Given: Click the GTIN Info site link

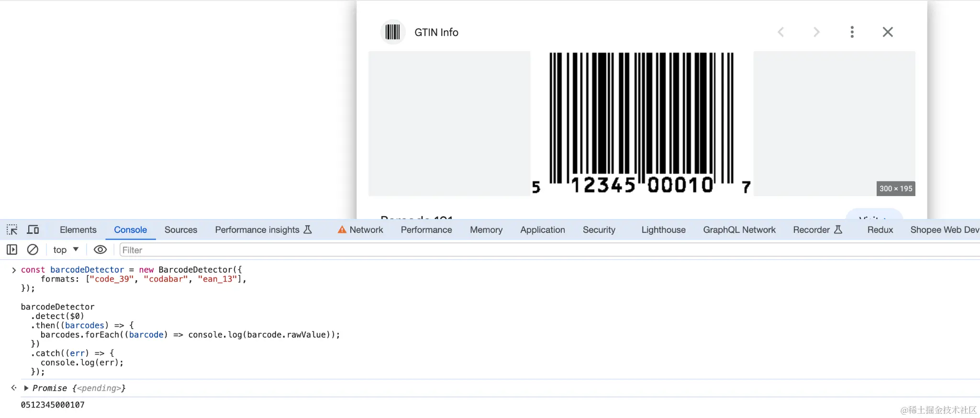Looking at the screenshot, I should (x=436, y=32).
